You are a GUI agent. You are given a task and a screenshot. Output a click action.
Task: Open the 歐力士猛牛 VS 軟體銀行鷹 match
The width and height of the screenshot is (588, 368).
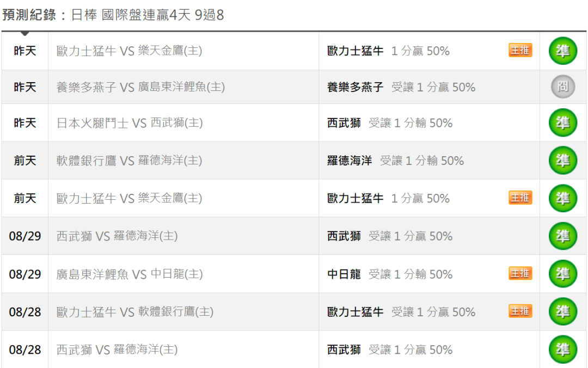pyautogui.click(x=134, y=312)
